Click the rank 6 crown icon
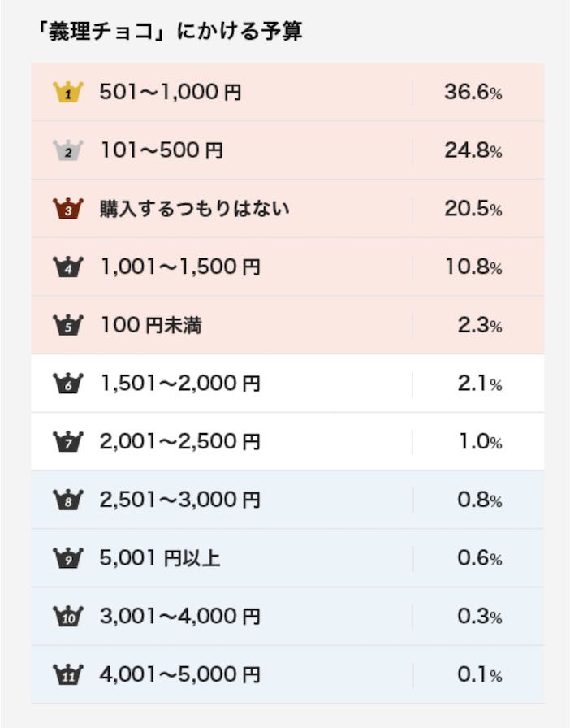 tap(67, 383)
